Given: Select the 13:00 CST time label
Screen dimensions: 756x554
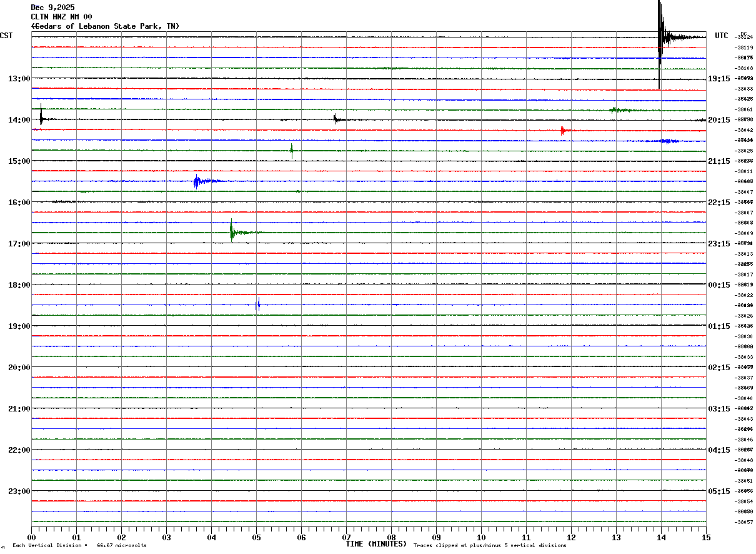Looking at the screenshot, I should coord(19,79).
